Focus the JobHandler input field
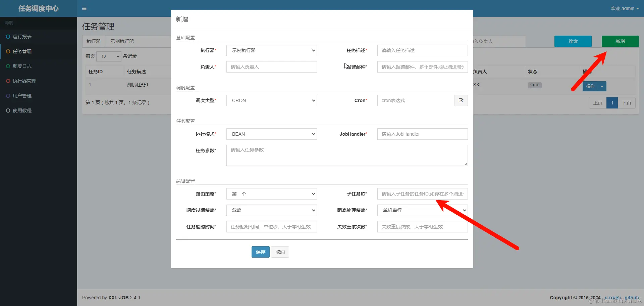This screenshot has width=644, height=306. click(423, 134)
